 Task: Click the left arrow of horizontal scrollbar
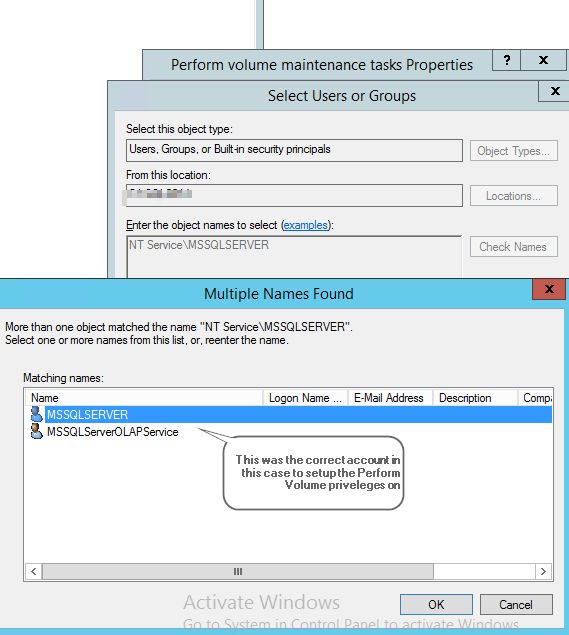click(34, 571)
